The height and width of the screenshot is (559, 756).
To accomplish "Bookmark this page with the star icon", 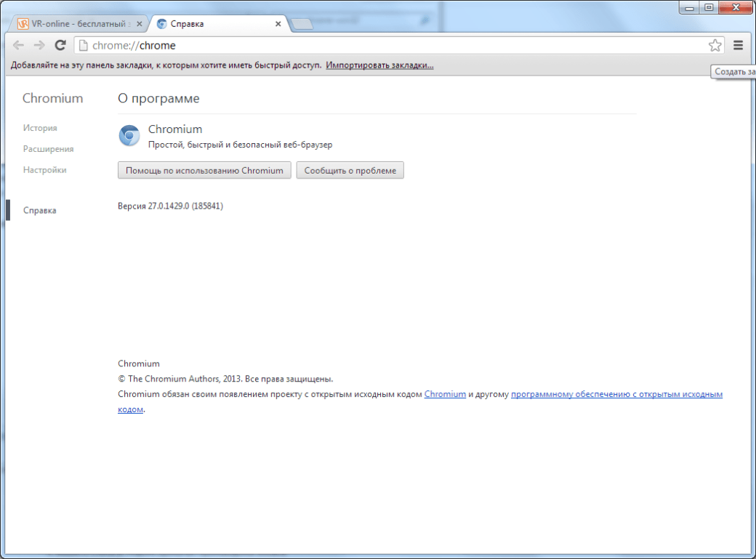I will pos(715,45).
